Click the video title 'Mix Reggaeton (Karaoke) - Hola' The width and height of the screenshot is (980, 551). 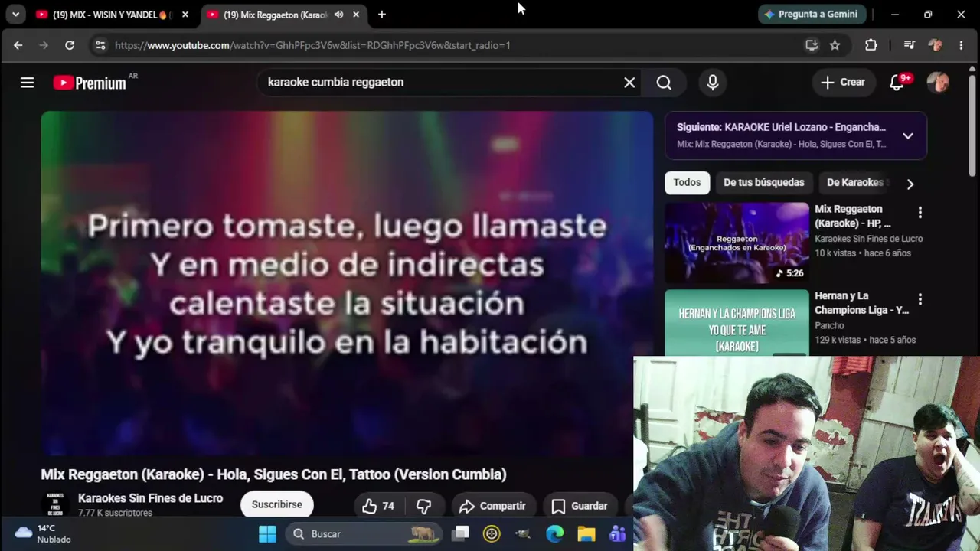point(273,474)
